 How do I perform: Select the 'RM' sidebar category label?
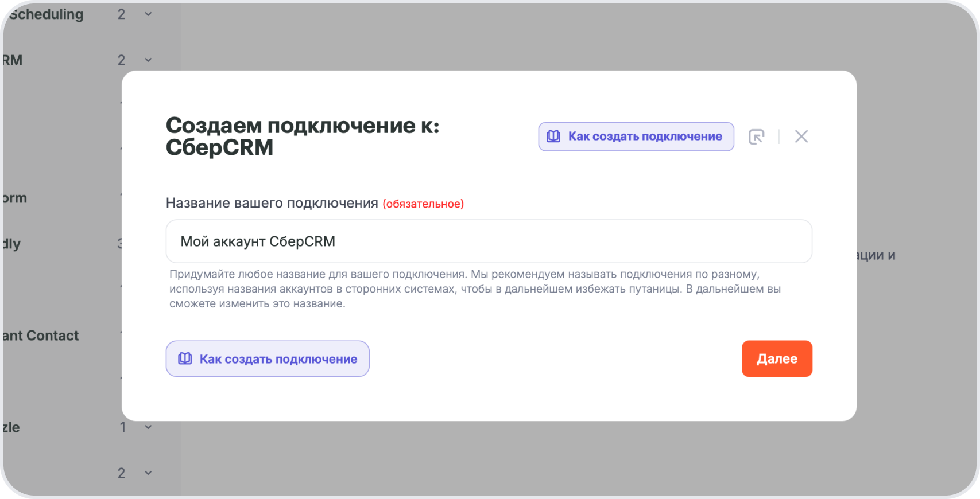click(13, 60)
